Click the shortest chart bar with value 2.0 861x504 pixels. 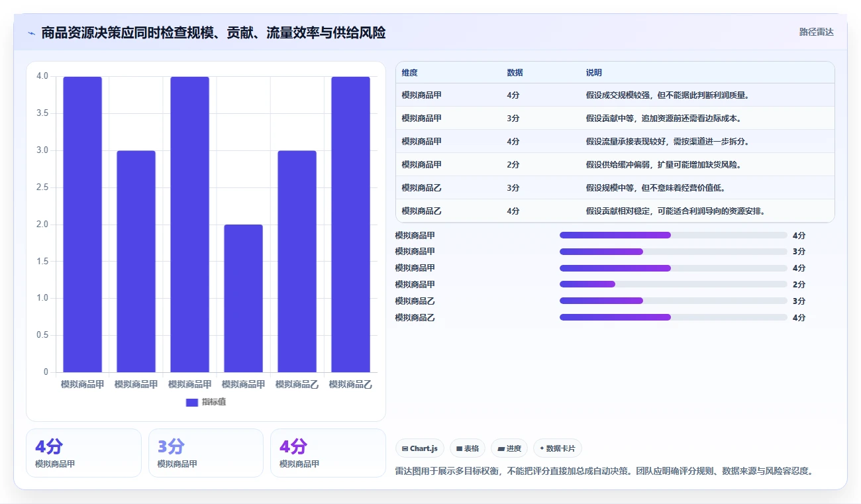[x=243, y=298]
